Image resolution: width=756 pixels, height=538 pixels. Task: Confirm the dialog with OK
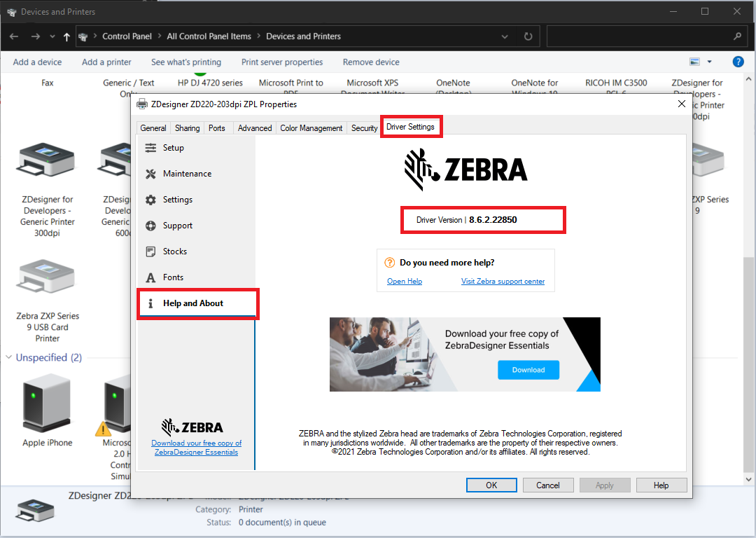tap(491, 485)
